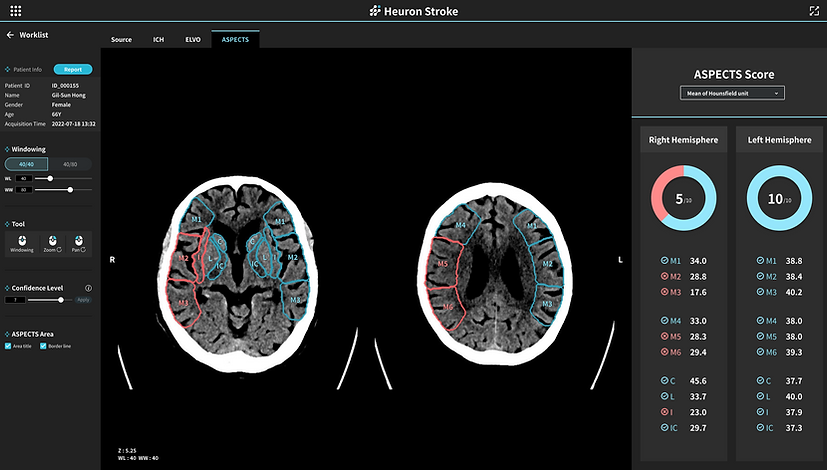Click the WW value input field

pyautogui.click(x=24, y=189)
